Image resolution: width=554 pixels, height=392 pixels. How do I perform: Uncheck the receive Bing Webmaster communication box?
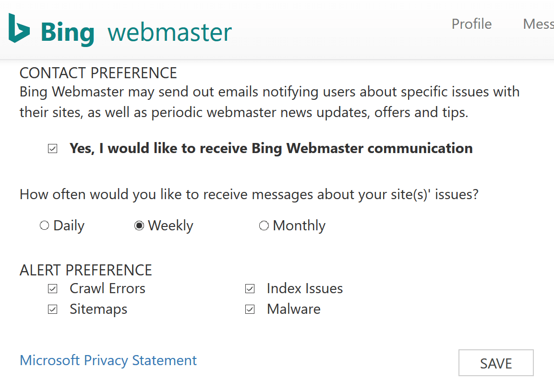[53, 149]
